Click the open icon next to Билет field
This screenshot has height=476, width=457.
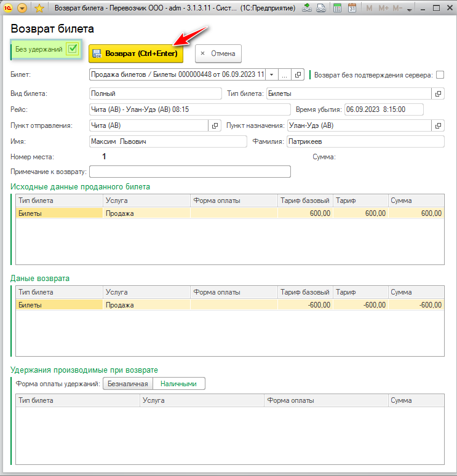[x=298, y=74]
